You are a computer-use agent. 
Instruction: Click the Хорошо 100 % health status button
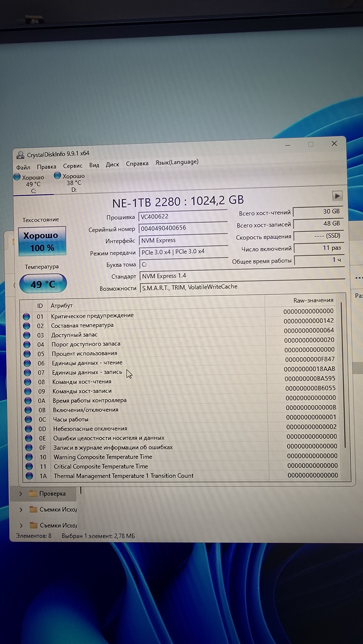click(x=42, y=241)
